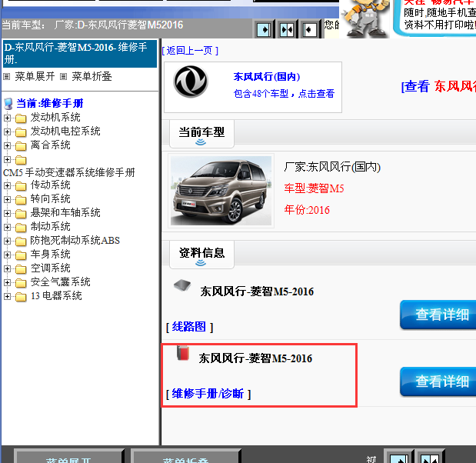Click 包含48个车型，点击查看 link
This screenshot has height=463, width=476.
[285, 94]
